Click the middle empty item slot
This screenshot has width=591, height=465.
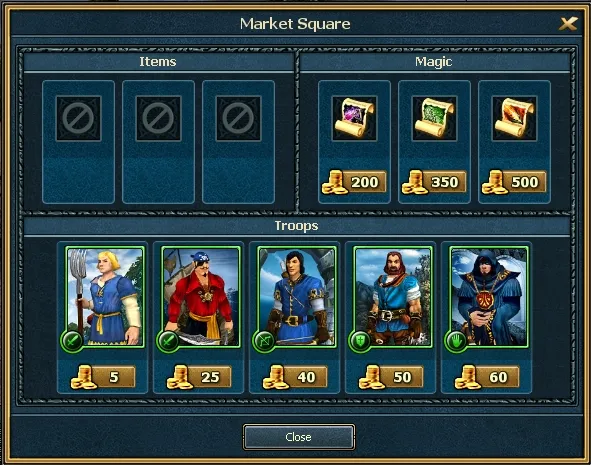[158, 118]
